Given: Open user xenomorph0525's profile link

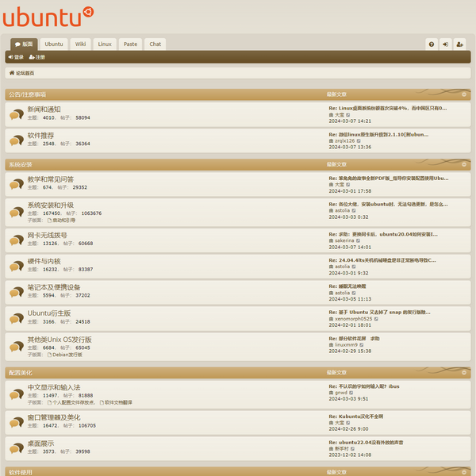Looking at the screenshot, I should pos(359,318).
